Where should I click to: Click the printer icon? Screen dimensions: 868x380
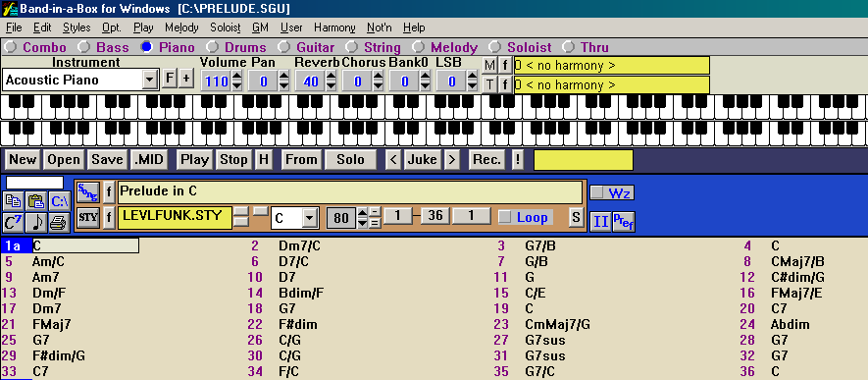click(x=59, y=222)
